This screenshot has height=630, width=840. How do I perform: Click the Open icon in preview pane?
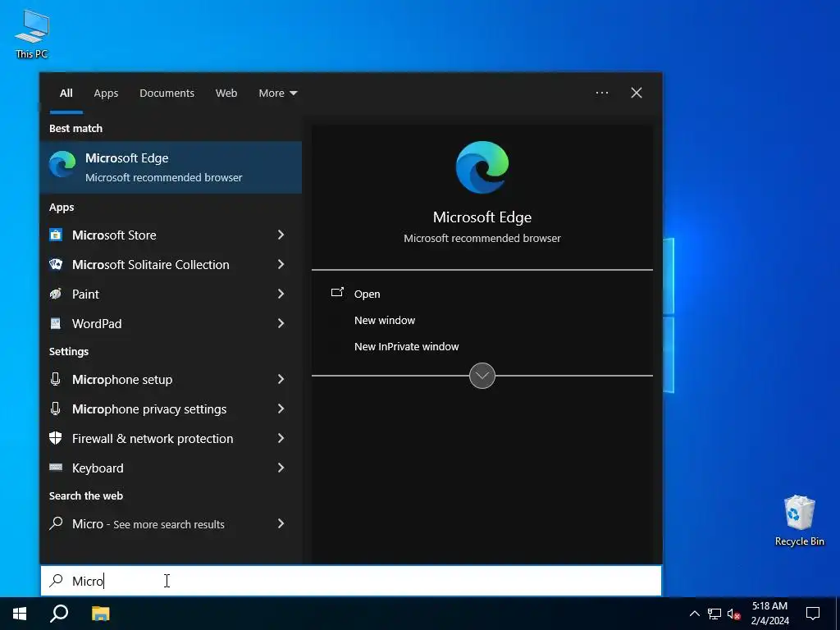click(337, 293)
